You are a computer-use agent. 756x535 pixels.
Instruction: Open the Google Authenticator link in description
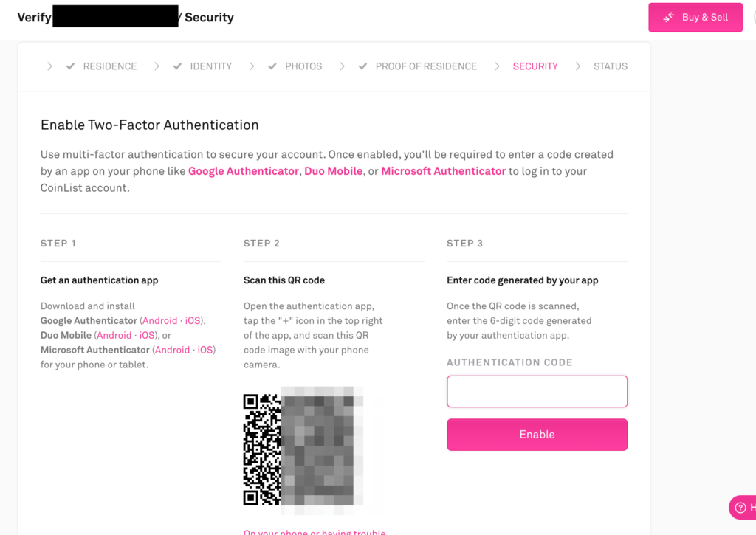(244, 171)
